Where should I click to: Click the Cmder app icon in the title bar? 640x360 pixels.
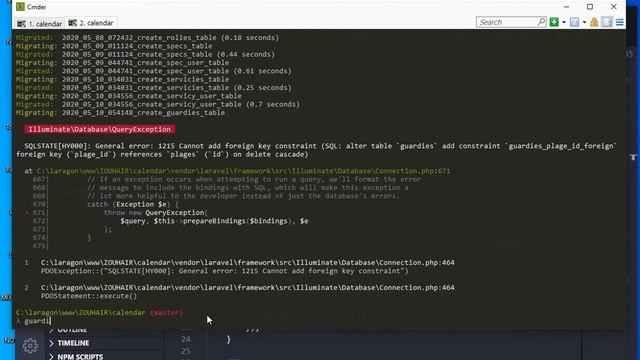click(20, 7)
